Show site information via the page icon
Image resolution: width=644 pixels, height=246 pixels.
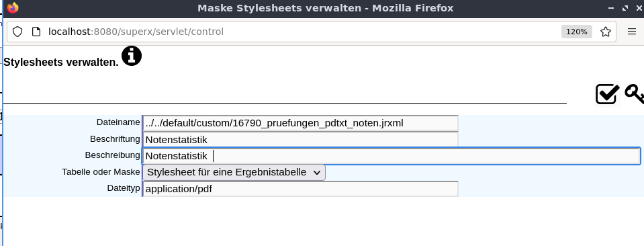tap(36, 32)
